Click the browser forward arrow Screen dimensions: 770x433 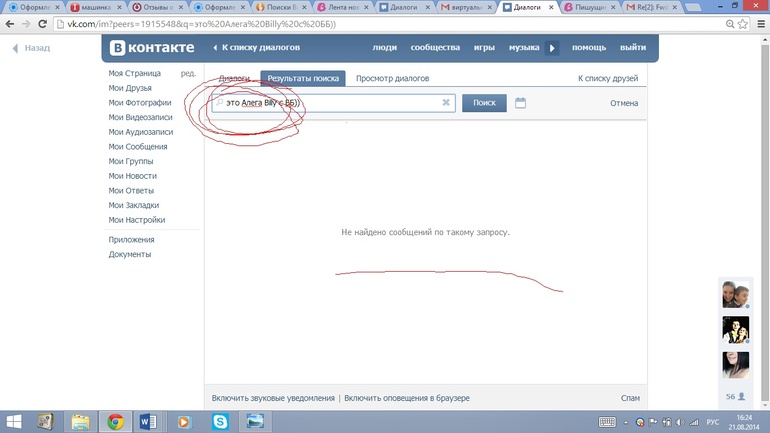26,24
